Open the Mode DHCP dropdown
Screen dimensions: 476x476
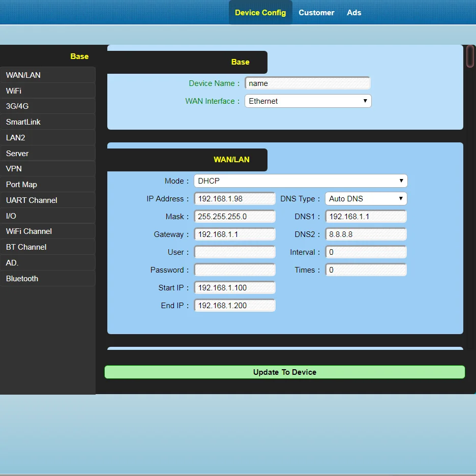pos(301,181)
